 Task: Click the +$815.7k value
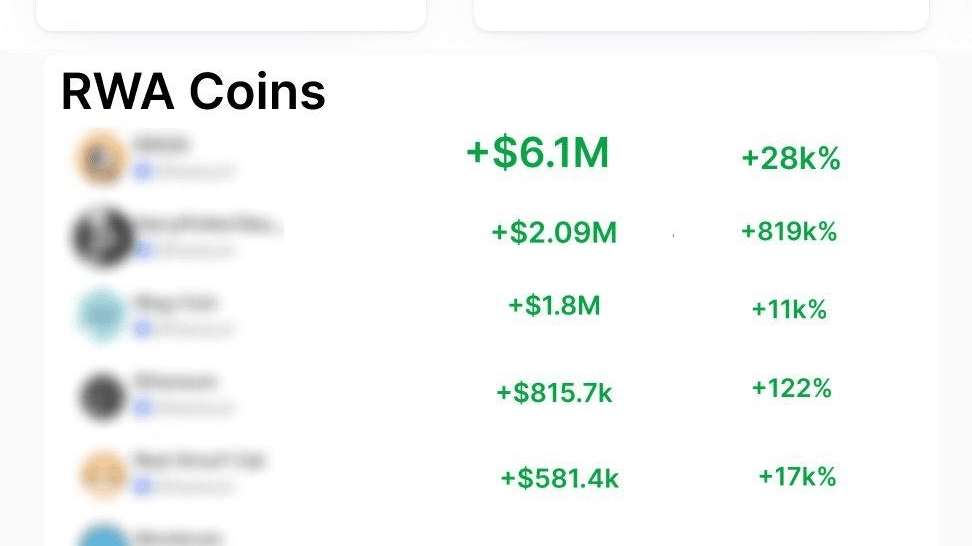[x=554, y=393]
